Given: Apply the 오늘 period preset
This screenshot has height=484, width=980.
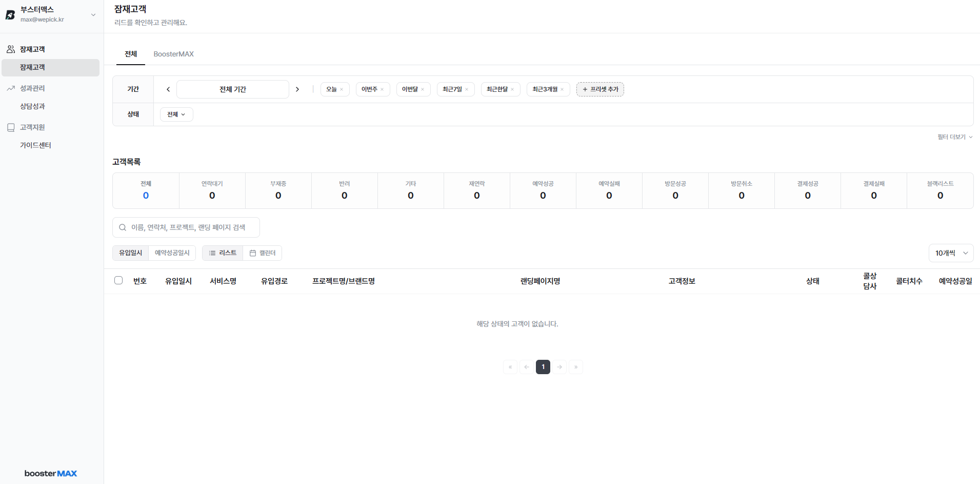Looking at the screenshot, I should click(x=331, y=89).
